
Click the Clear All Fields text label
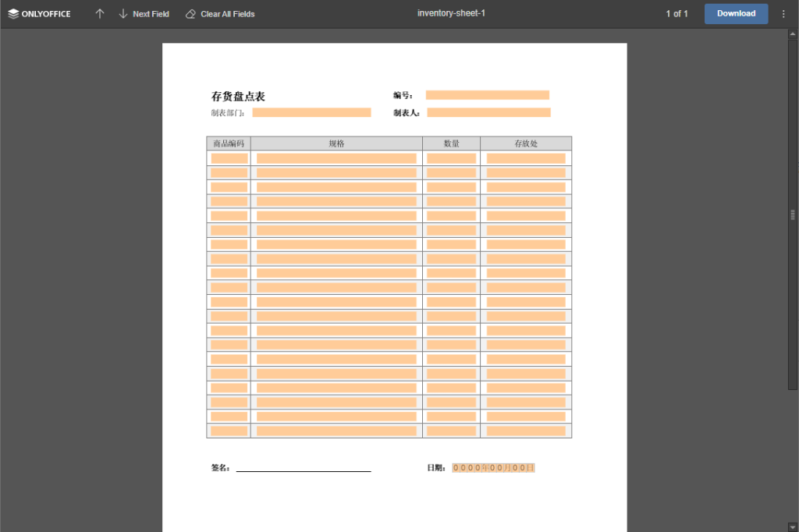click(227, 13)
